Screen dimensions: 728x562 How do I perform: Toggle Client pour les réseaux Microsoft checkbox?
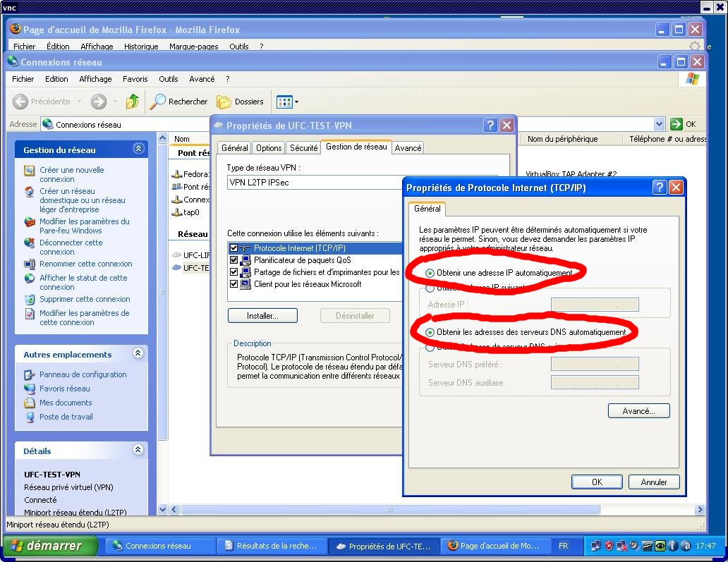[233, 284]
